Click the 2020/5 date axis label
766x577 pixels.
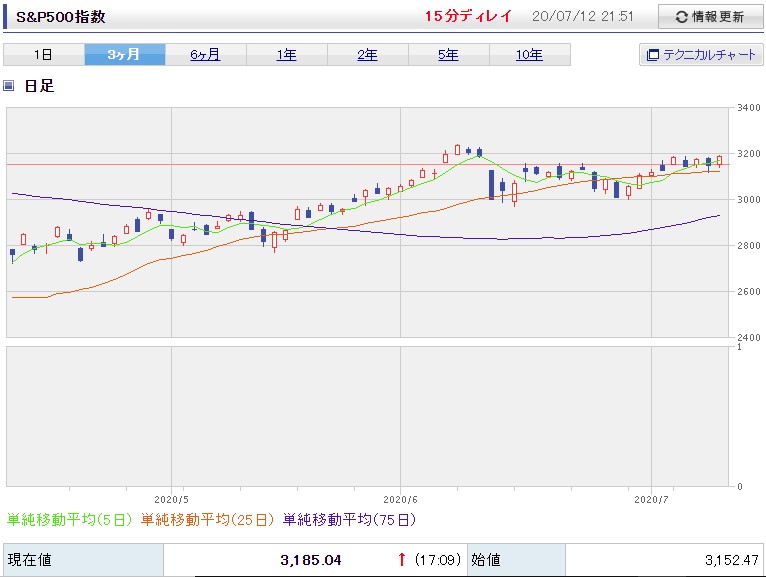click(x=171, y=499)
